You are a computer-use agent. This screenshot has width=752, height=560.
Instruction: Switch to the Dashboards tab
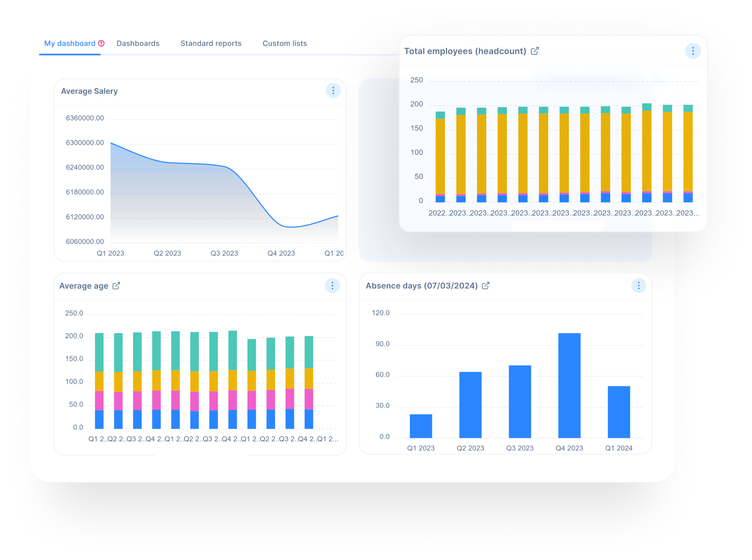point(138,43)
